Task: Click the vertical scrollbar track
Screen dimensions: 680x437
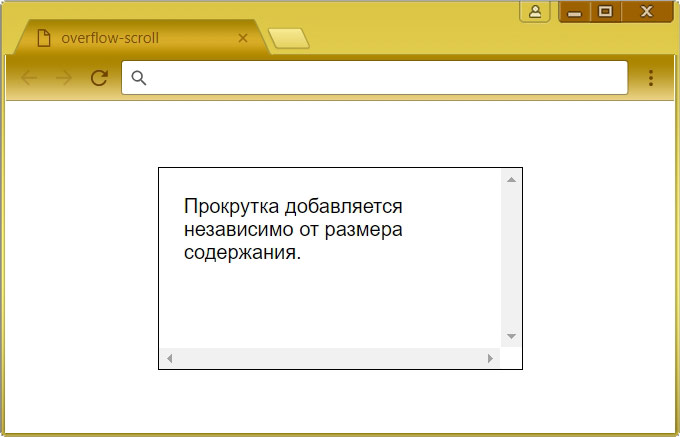Action: coord(510,258)
